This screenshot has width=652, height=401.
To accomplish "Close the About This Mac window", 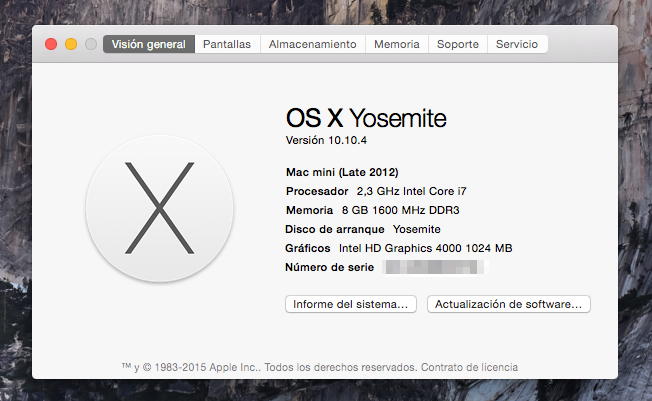I will [x=51, y=44].
